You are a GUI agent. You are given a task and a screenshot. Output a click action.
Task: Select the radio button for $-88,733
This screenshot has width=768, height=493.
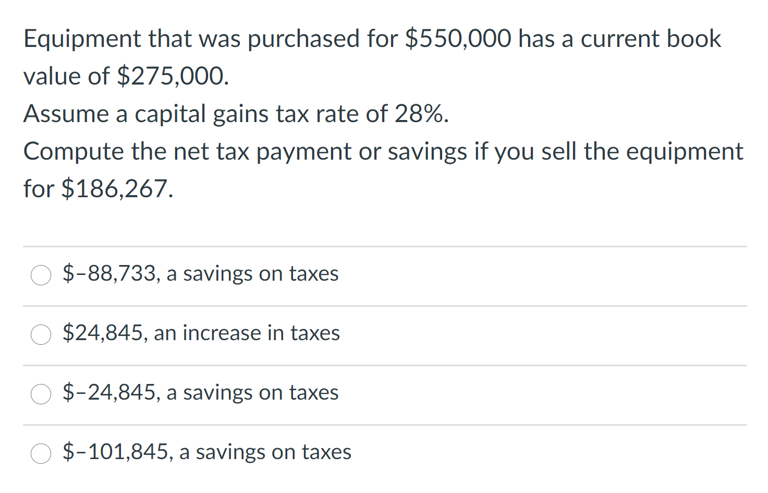[x=41, y=275]
